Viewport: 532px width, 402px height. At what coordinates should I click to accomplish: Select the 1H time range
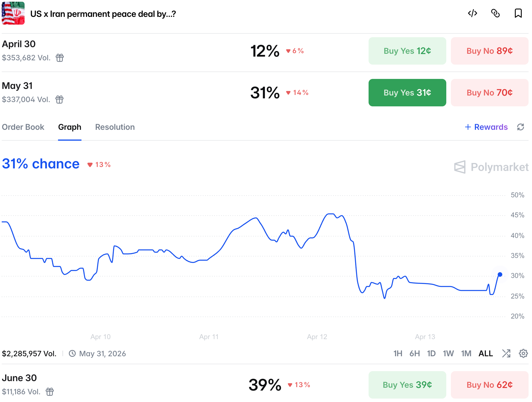pos(398,353)
